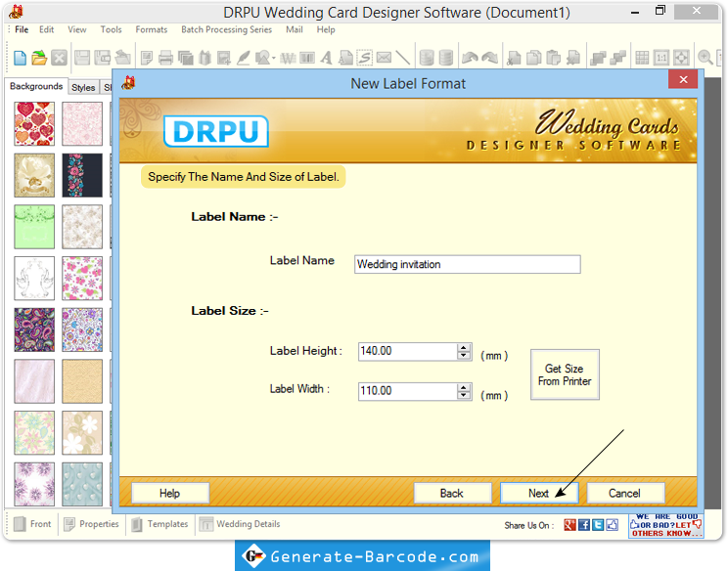Screen dimensions: 728x571
Task: Click the dashed-border S signature icon
Action: pyautogui.click(x=364, y=58)
